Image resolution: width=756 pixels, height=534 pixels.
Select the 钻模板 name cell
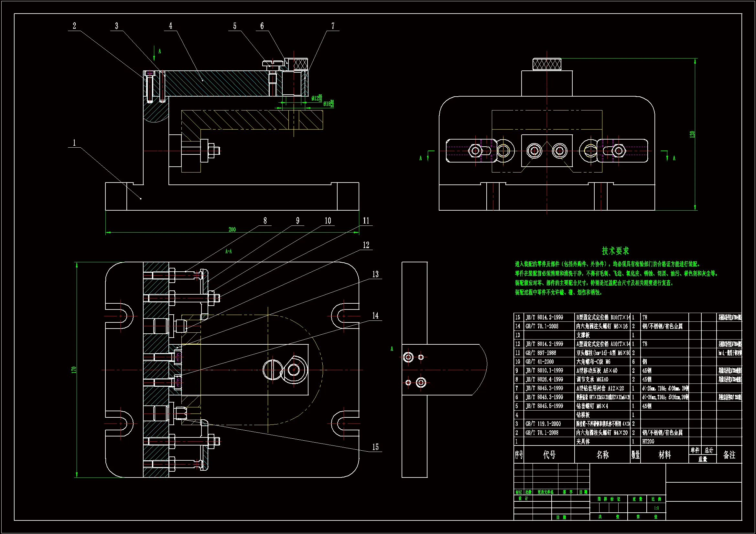583,415
